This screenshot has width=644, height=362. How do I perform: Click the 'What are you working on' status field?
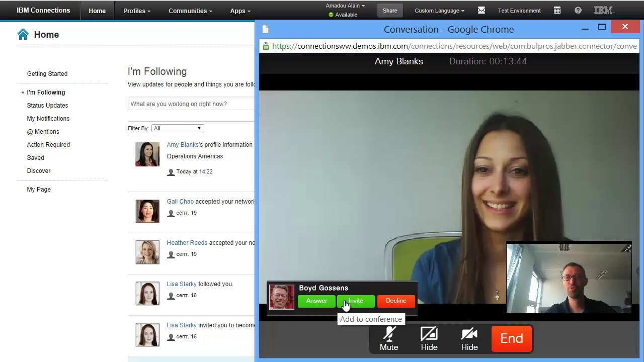[191, 104]
